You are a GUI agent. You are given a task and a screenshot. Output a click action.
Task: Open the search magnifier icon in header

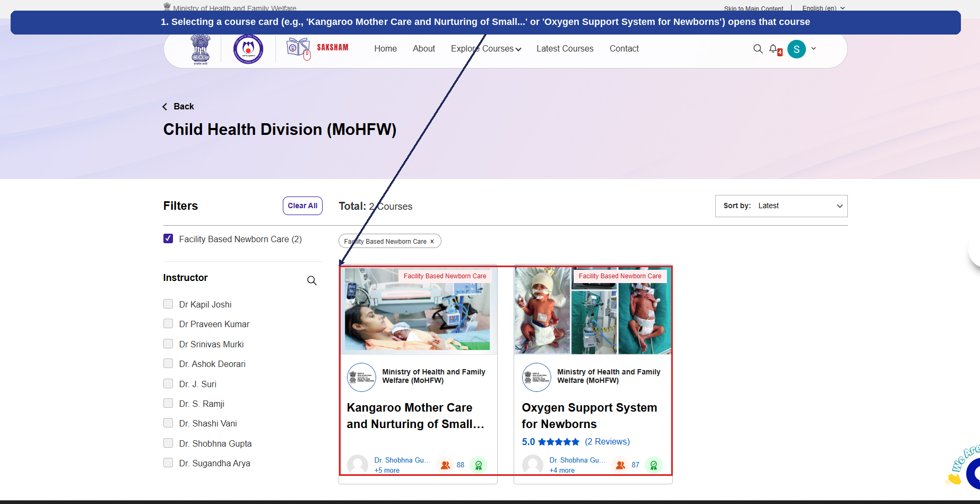(x=758, y=49)
